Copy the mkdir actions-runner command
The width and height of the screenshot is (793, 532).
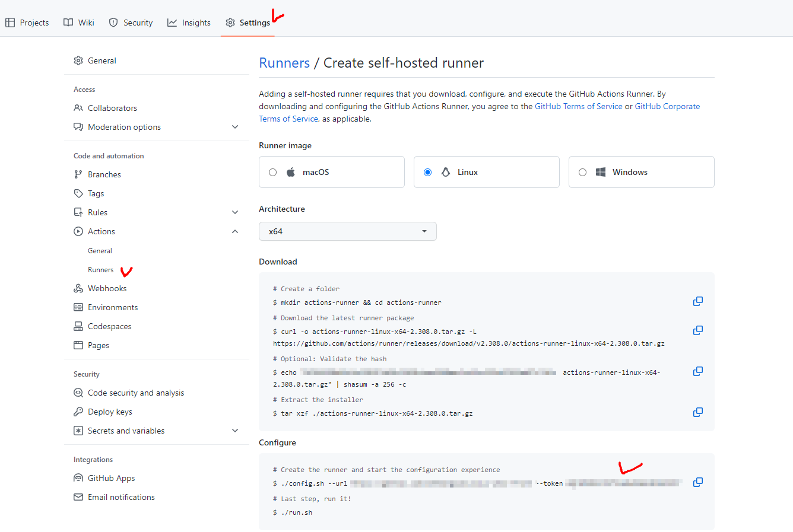[x=698, y=301]
